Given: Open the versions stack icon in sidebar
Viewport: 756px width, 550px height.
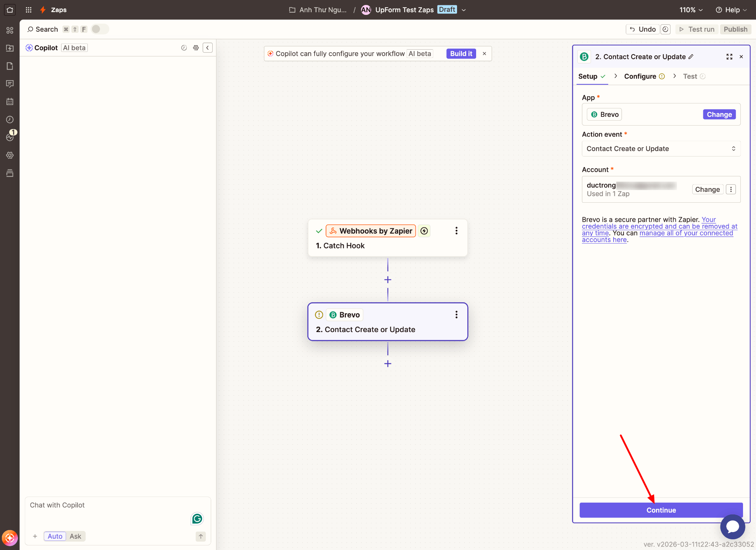Looking at the screenshot, I should 10,173.
